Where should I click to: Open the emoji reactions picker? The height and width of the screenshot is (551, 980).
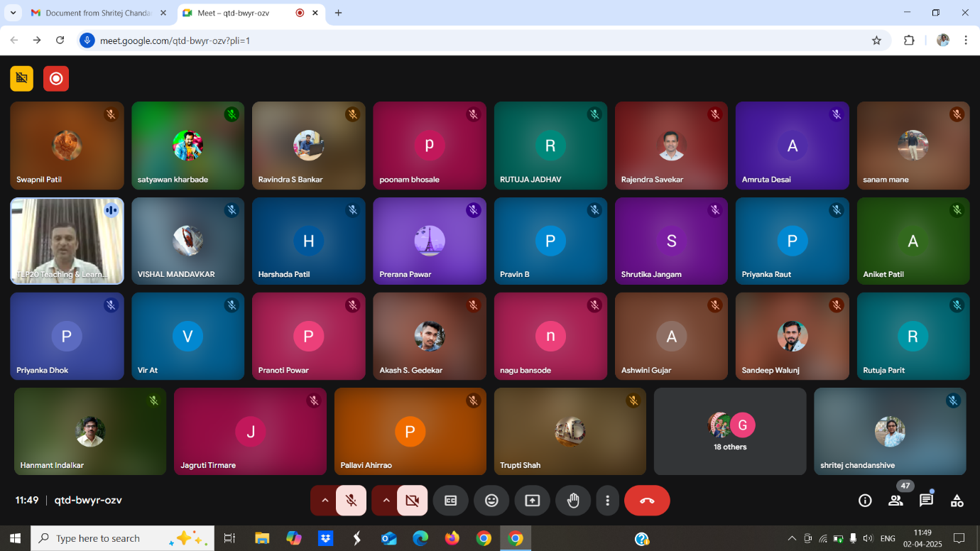(491, 501)
